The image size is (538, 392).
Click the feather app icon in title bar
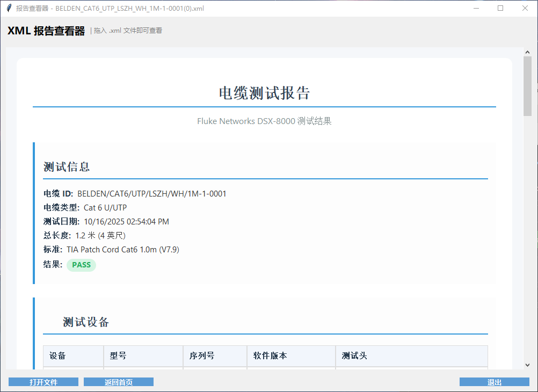(9, 8)
